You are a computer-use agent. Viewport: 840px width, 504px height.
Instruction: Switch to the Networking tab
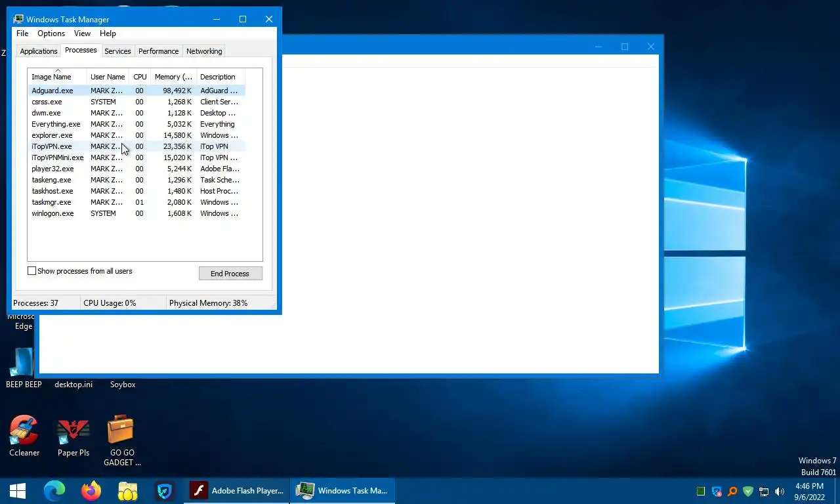pyautogui.click(x=204, y=51)
